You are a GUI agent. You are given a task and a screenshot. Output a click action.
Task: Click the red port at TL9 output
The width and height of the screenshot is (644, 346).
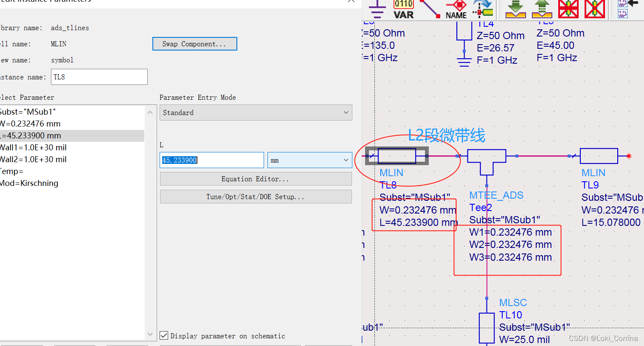point(629,156)
